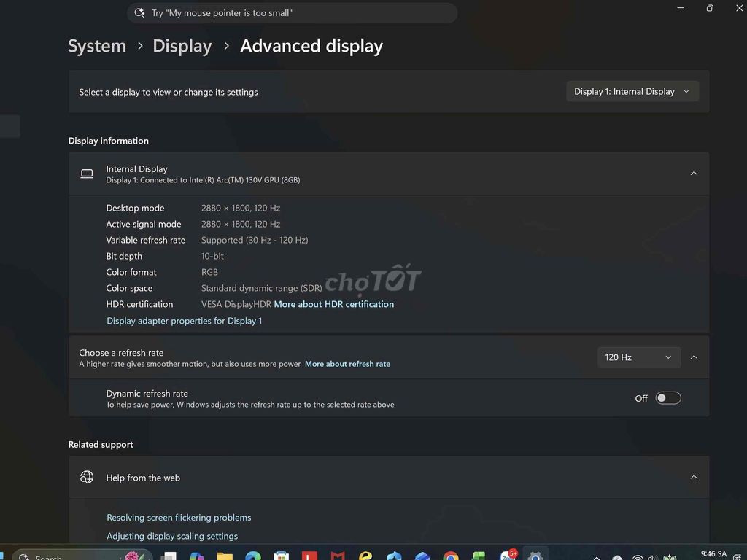Click Standard dynamic range (SDR) text

click(x=262, y=288)
